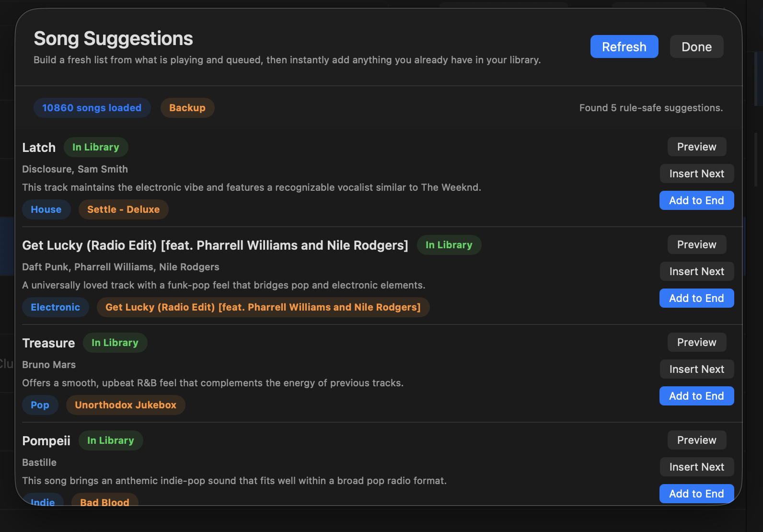
Task: Preview Pompeii by Bastille
Action: point(697,440)
